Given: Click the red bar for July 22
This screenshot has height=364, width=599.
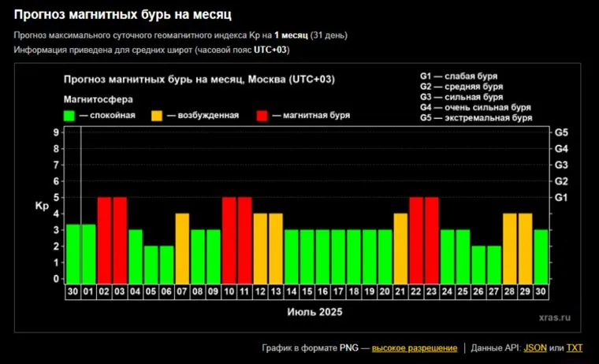Looking at the screenshot, I should click(x=416, y=240).
